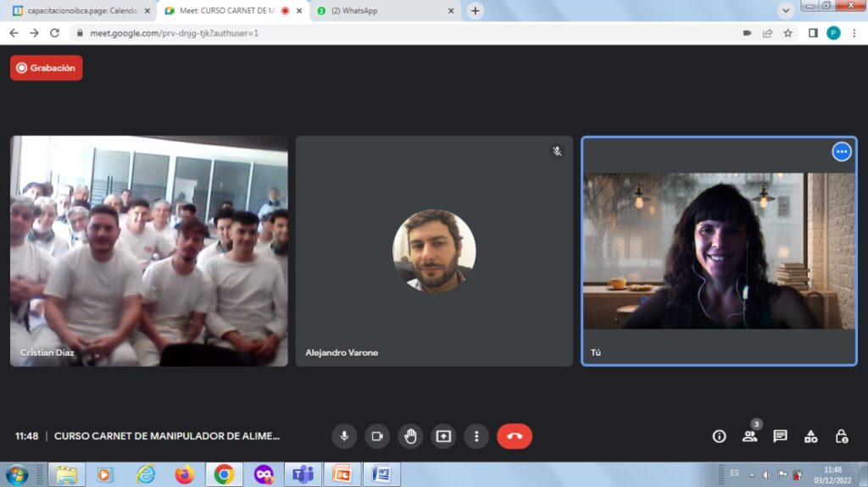Open host controls lock icon
This screenshot has height=487, width=868.
pos(841,436)
